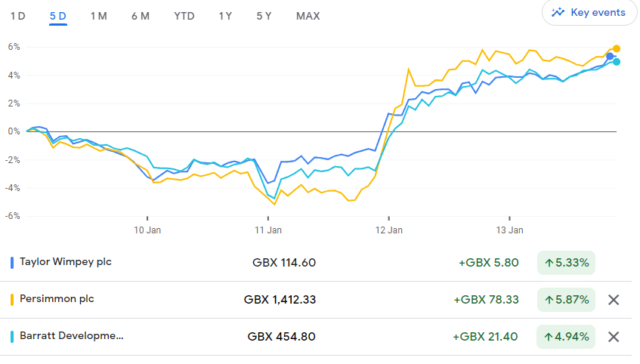Open Persimmon plc stock name
Viewport: 640px width, 364px height.
pyautogui.click(x=57, y=299)
